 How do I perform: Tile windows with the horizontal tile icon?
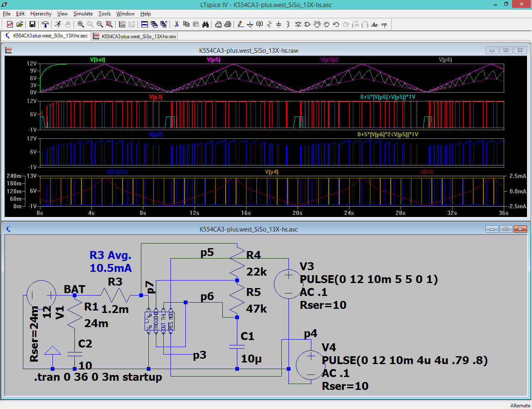[145, 25]
